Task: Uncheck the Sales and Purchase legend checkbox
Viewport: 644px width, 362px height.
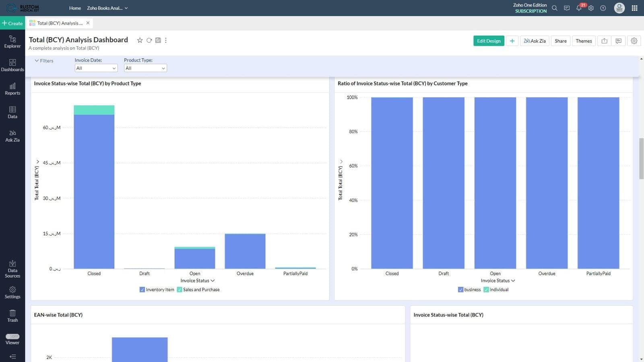Action: coord(180,290)
